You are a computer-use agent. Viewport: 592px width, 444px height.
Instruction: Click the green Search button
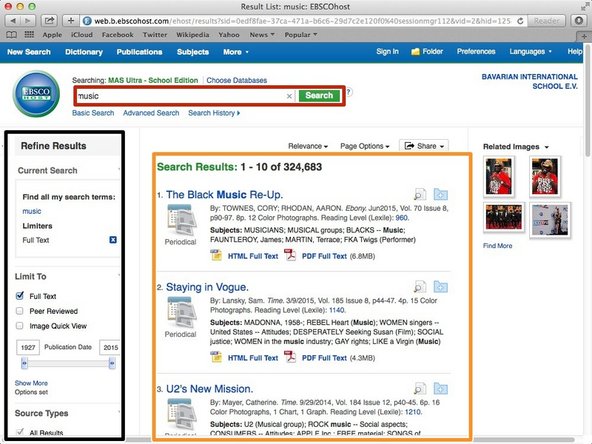(x=319, y=96)
